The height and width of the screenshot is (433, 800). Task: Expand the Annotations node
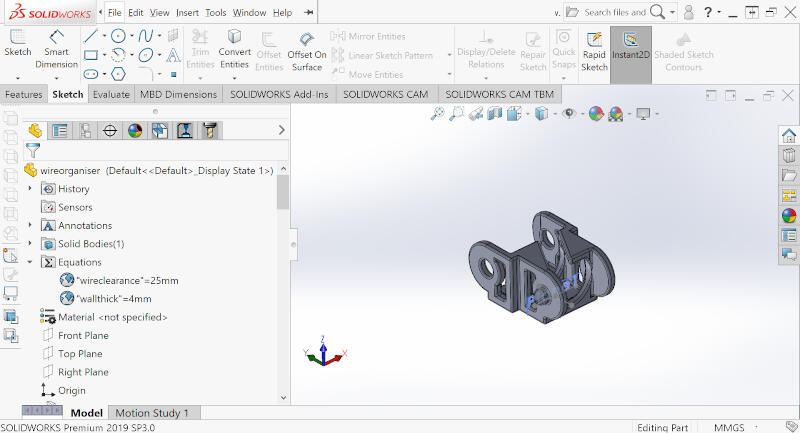[30, 225]
